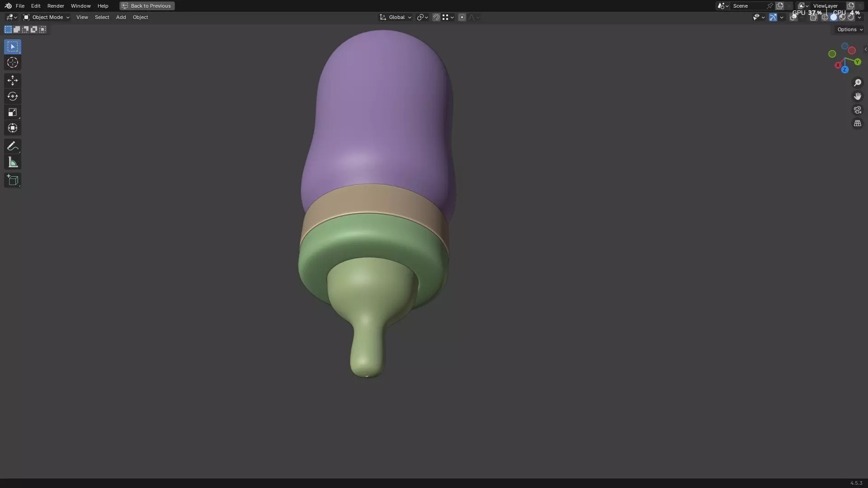Select the Select Box tool
Viewport: 868px width, 488px height.
click(13, 47)
